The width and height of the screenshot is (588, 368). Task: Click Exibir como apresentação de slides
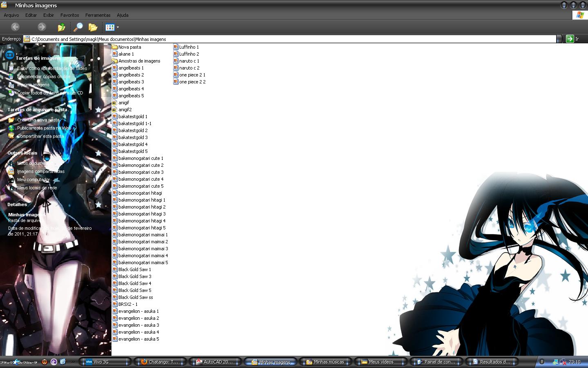[x=52, y=68]
